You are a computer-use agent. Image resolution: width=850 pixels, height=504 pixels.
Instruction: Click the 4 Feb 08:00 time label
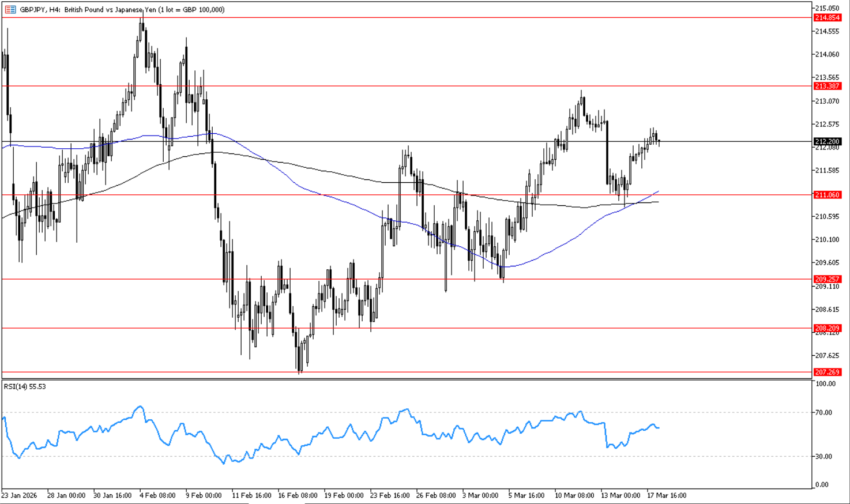pos(159,495)
